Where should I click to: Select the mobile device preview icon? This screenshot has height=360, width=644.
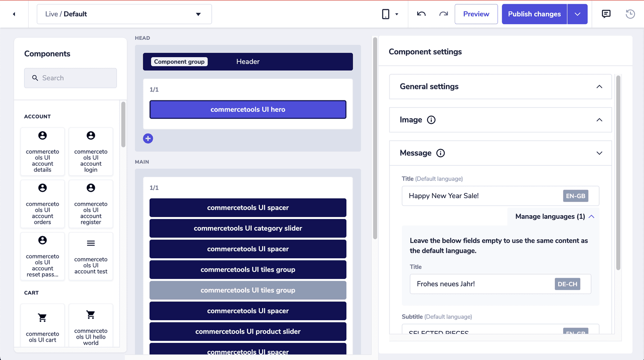coord(385,14)
